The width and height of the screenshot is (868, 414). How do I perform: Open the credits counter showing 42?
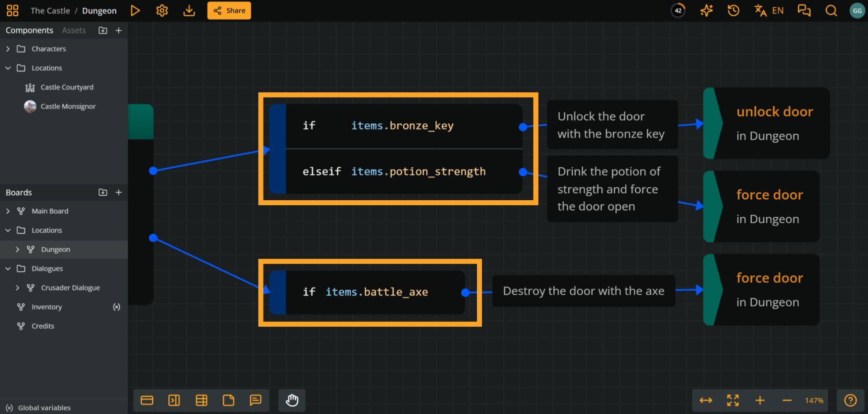coord(678,10)
